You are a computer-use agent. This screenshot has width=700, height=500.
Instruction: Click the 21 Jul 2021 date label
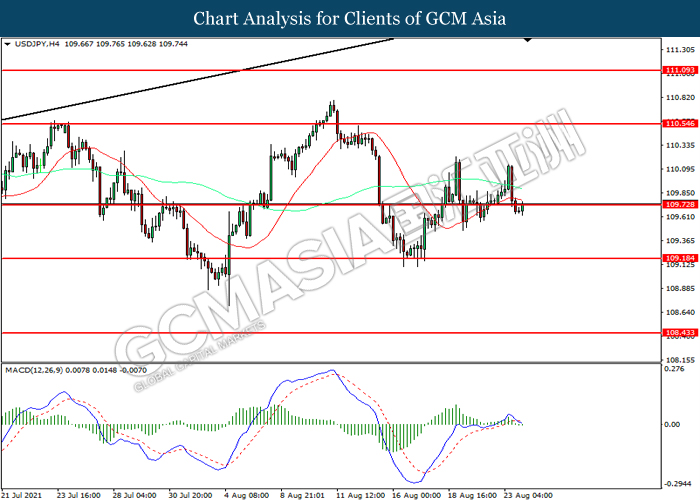[x=21, y=495]
